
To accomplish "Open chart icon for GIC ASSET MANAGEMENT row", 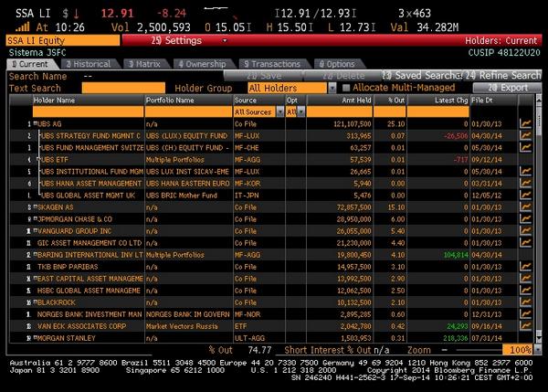I will pos(525,242).
